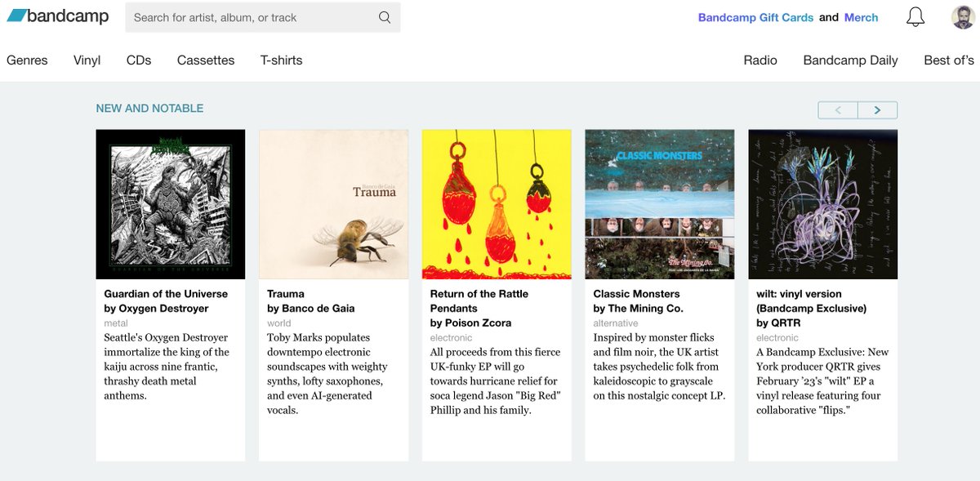
Task: Open the Trauma album cover with bee
Action: point(333,204)
